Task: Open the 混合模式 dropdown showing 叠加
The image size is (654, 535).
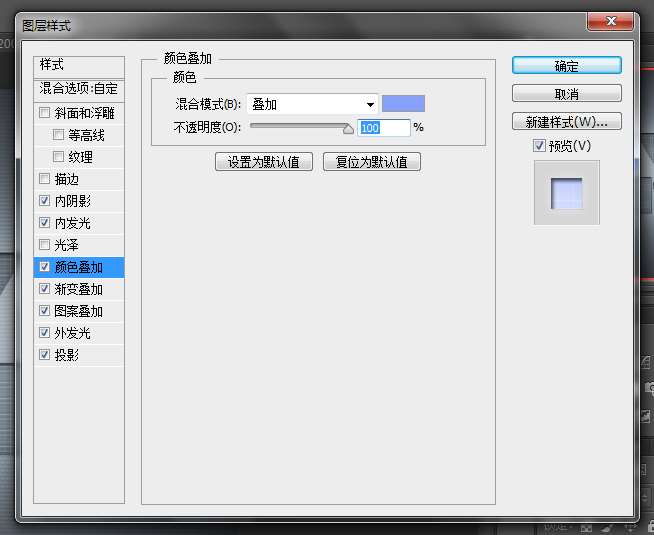Action: 312,104
